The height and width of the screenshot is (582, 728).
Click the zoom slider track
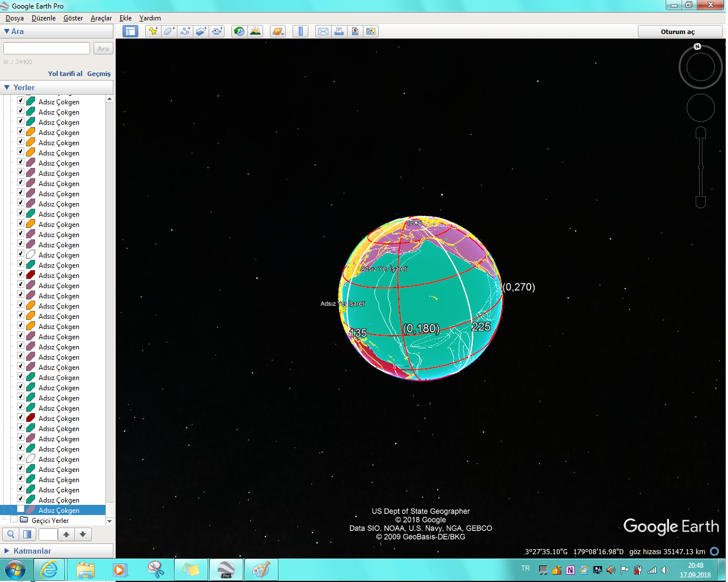(701, 168)
